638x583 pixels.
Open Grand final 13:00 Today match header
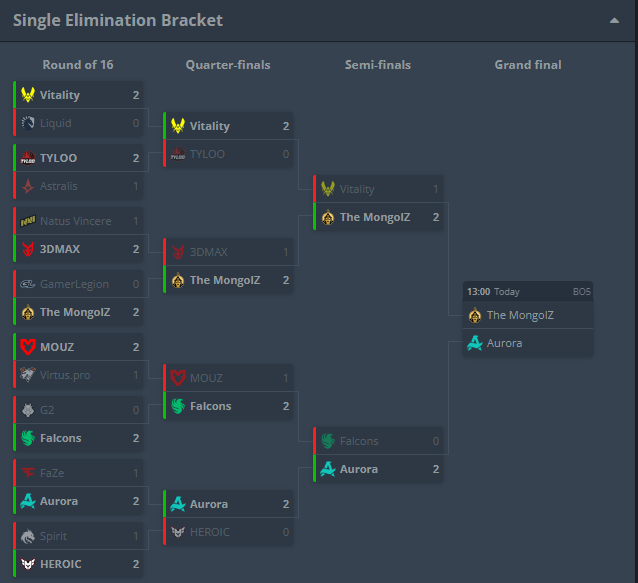[x=528, y=292]
